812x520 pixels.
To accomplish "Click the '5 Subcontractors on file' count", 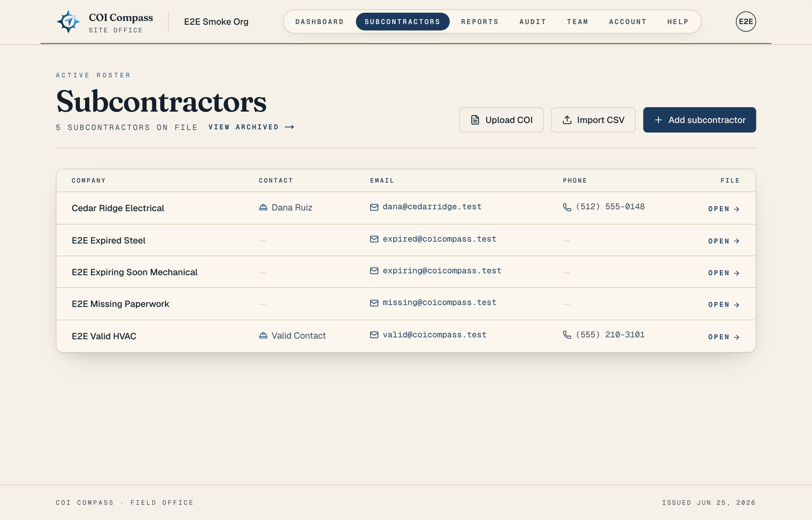I will (127, 127).
